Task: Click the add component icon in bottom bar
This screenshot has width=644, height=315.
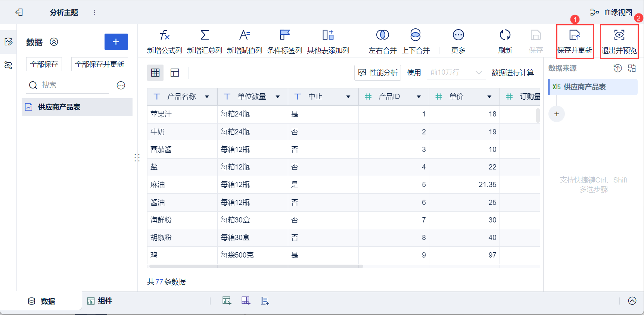Action: click(x=227, y=301)
